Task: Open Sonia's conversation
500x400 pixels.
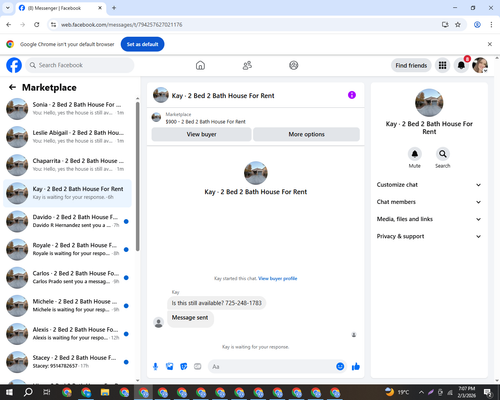Action: pos(67,109)
